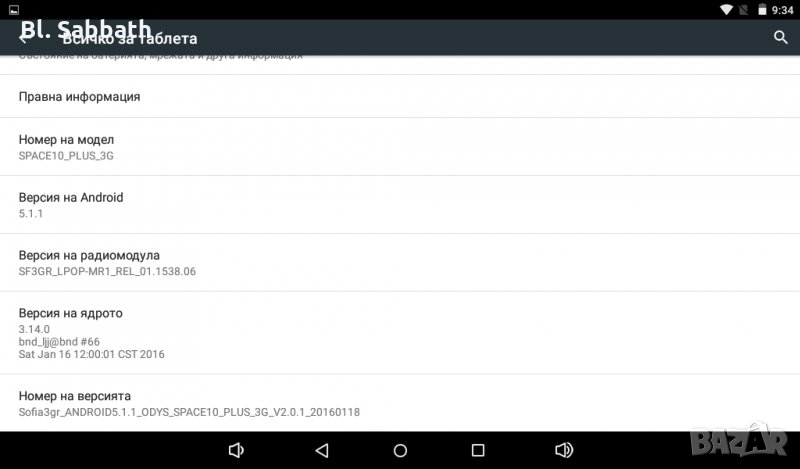Tap Номер на версията build entry
Viewport: 800px width, 469px height.
tap(400, 403)
